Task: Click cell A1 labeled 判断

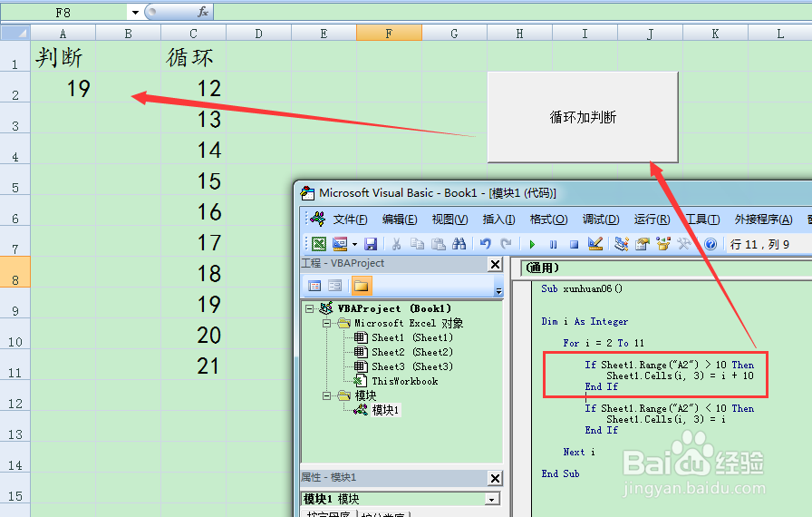Action: pos(63,56)
